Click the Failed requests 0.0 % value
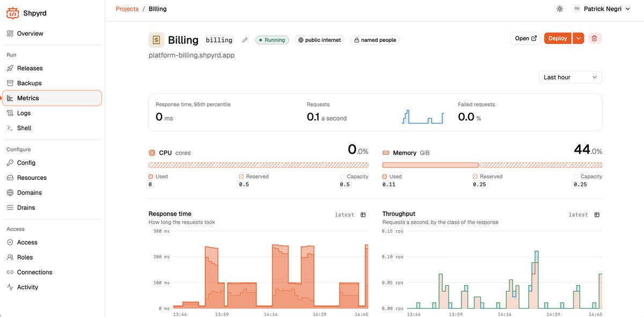This screenshot has width=644, height=317. click(470, 117)
